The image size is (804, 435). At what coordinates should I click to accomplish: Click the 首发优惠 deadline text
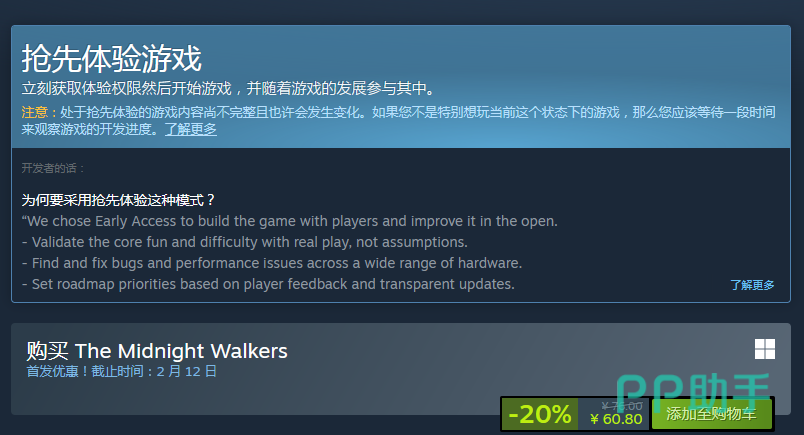click(x=122, y=371)
